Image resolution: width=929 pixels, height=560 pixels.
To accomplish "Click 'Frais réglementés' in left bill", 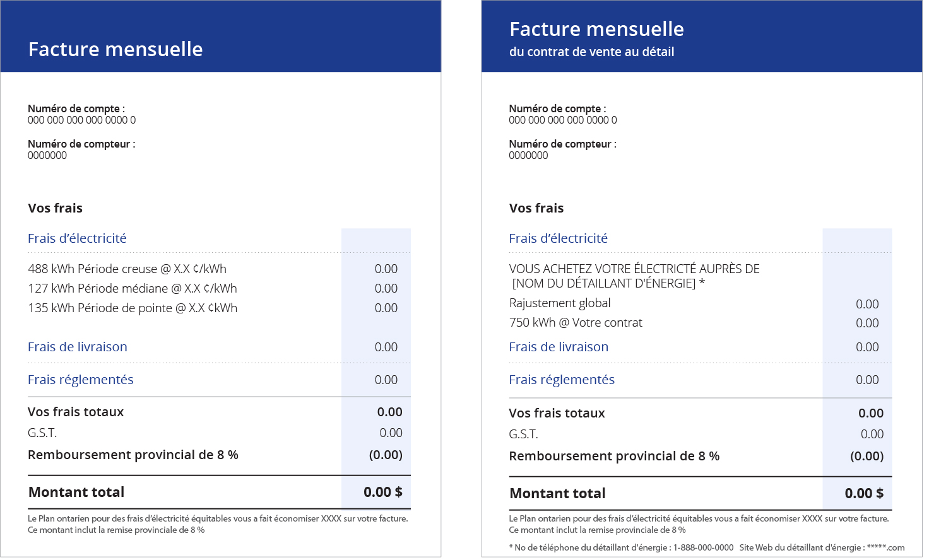I will pyautogui.click(x=81, y=380).
